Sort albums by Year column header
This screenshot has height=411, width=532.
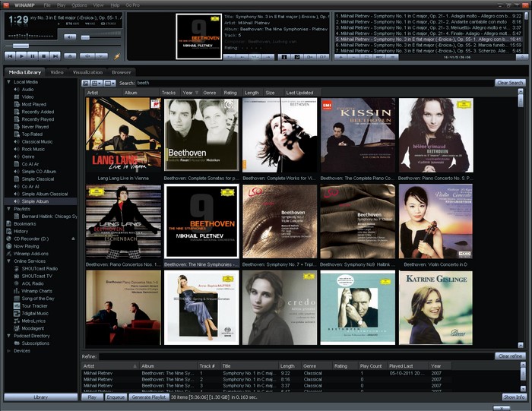(x=190, y=93)
